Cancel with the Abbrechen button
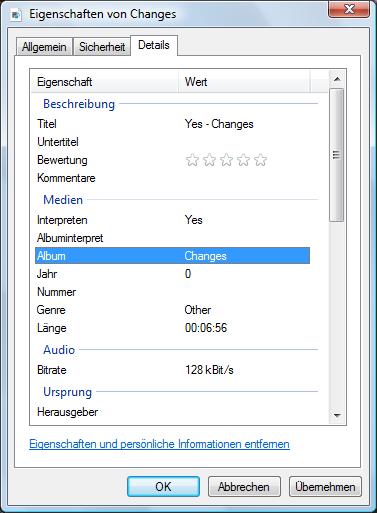377x513 pixels. [244, 487]
